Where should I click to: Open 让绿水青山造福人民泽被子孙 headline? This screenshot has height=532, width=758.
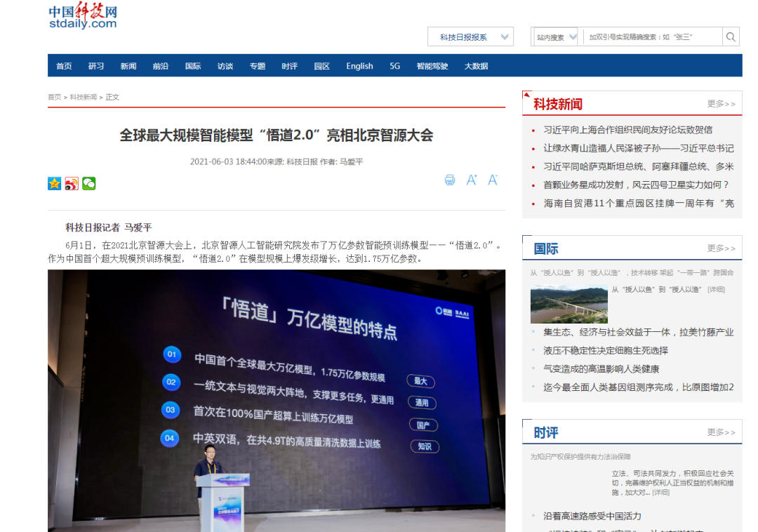point(638,148)
